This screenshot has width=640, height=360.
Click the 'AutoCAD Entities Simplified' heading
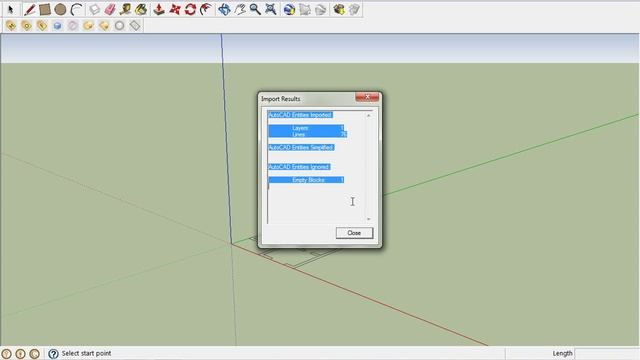point(301,147)
